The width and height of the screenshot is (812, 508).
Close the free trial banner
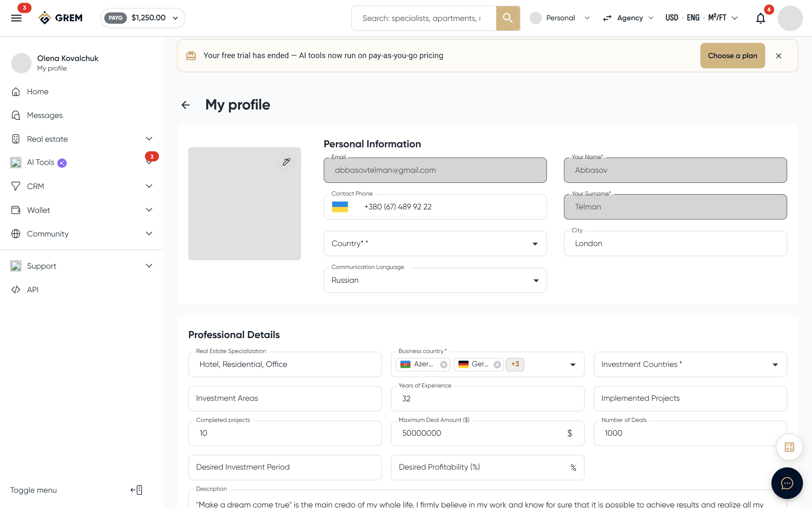(778, 56)
